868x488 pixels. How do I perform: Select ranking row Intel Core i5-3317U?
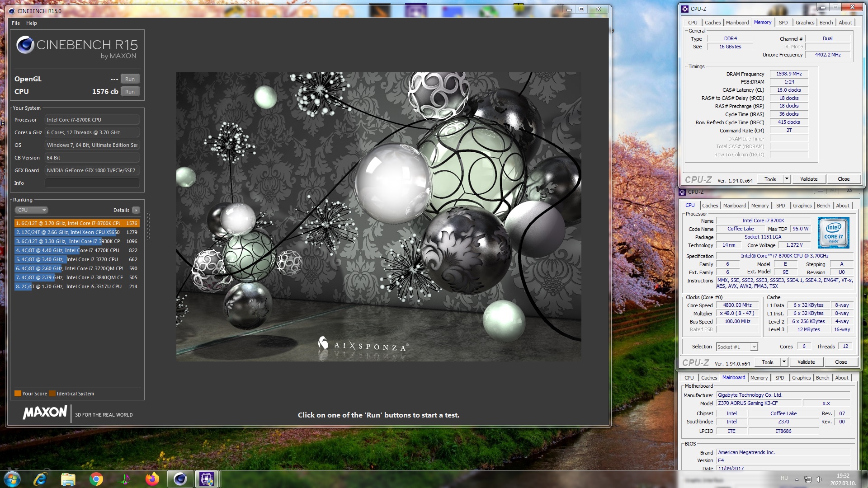pyautogui.click(x=77, y=286)
